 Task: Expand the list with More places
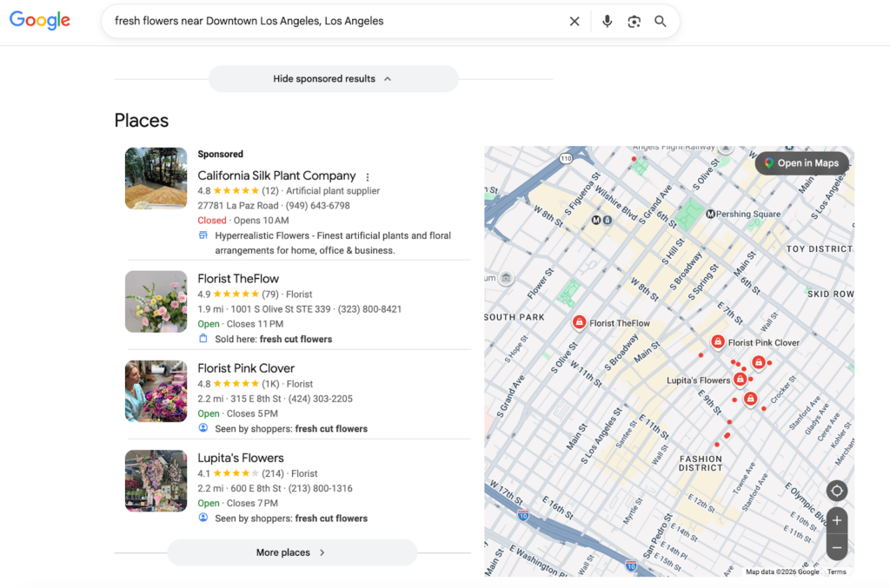tap(291, 552)
